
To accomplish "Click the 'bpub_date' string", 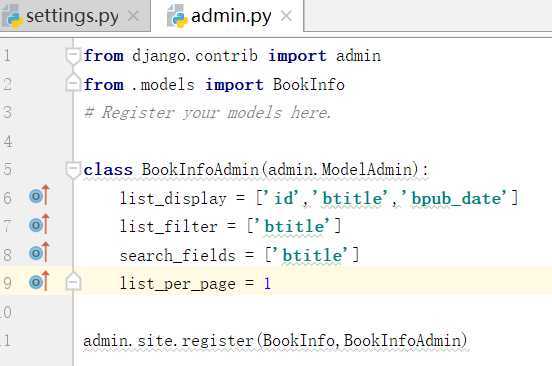I will pos(456,198).
